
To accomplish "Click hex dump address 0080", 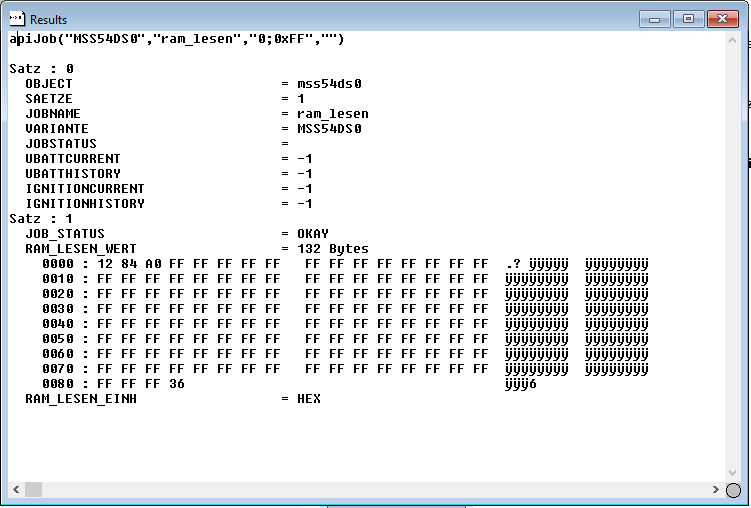I will pos(58,384).
